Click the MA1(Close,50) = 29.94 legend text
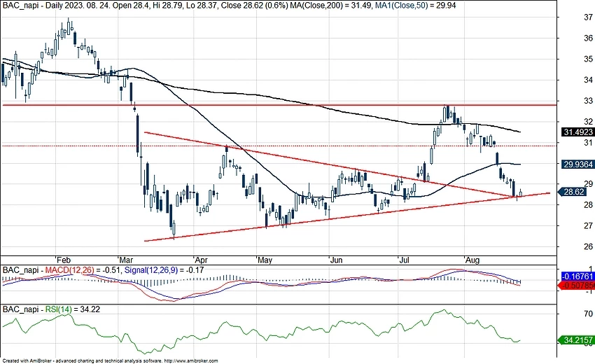The image size is (595, 364). click(415, 6)
